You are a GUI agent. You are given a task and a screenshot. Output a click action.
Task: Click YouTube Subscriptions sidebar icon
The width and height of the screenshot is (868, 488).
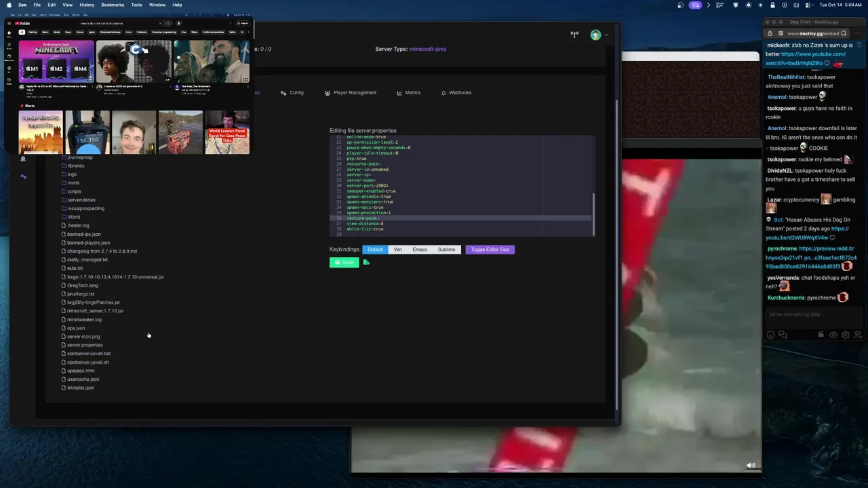click(9, 58)
